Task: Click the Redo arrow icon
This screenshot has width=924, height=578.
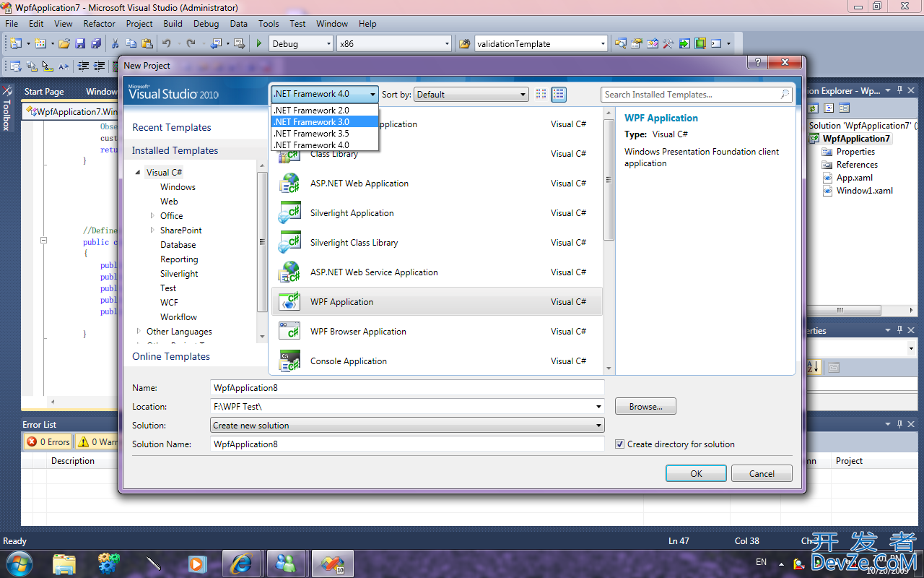Action: click(x=191, y=43)
